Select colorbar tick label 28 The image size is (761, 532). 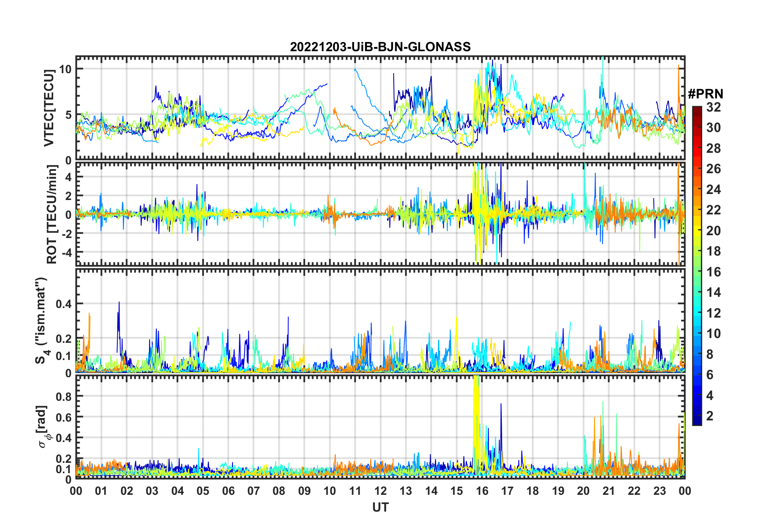[713, 148]
